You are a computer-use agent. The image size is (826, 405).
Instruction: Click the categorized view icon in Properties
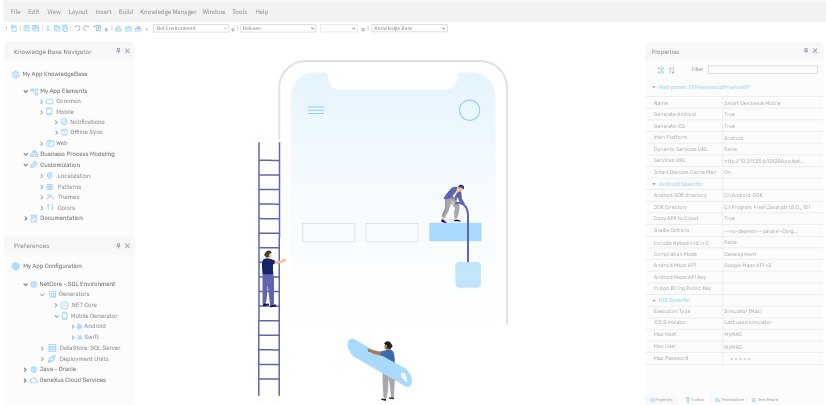660,70
